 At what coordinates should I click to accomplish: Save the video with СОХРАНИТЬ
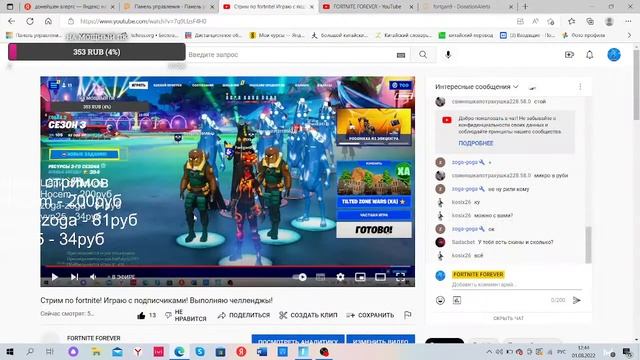coord(370,315)
